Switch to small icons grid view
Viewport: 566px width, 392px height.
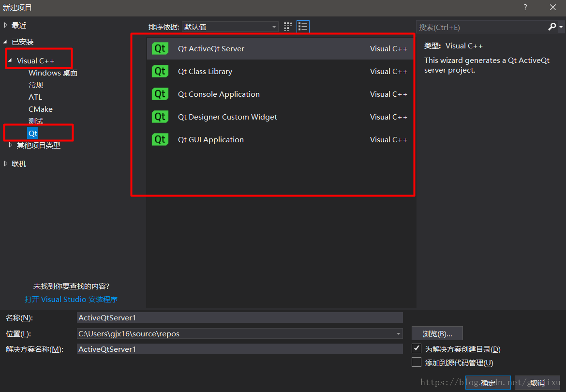pos(288,27)
